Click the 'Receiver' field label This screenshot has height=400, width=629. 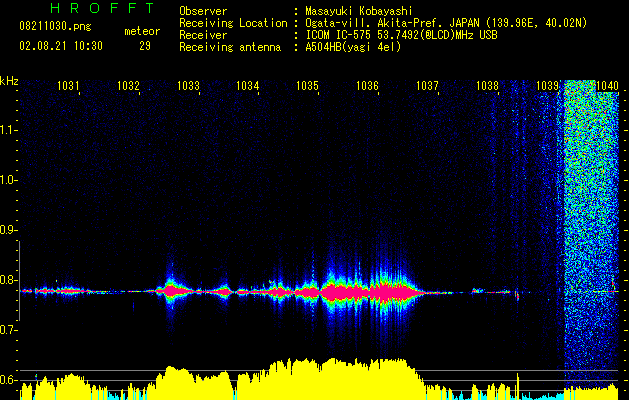(203, 35)
